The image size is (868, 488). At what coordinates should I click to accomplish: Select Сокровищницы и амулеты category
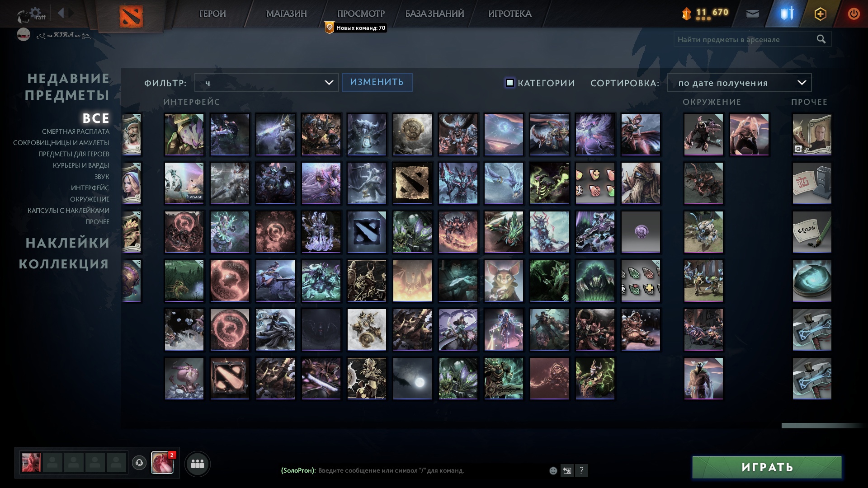61,143
